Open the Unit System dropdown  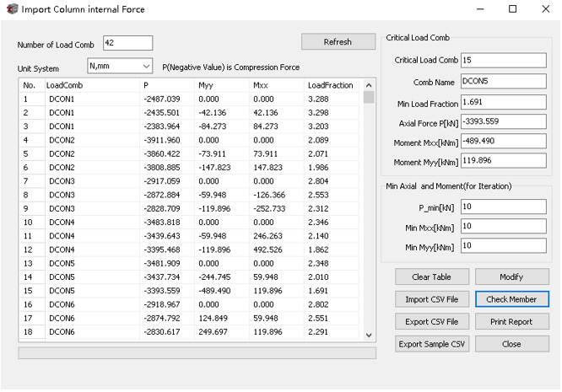tap(120, 66)
